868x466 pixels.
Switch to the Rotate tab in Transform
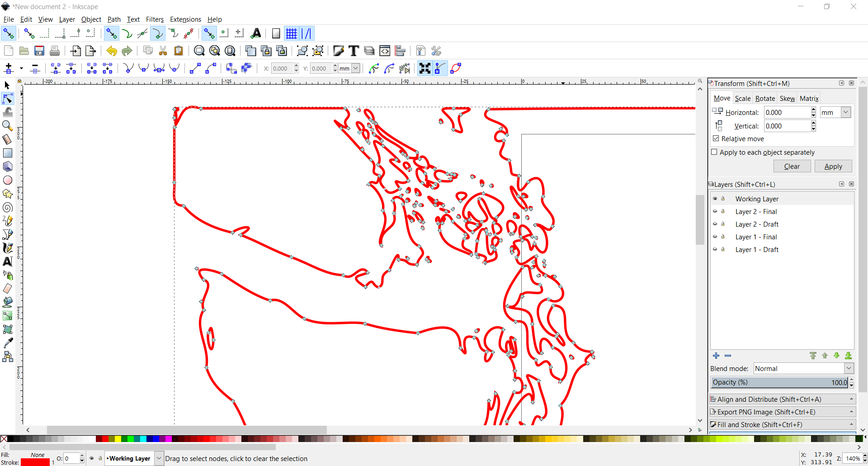(x=764, y=98)
